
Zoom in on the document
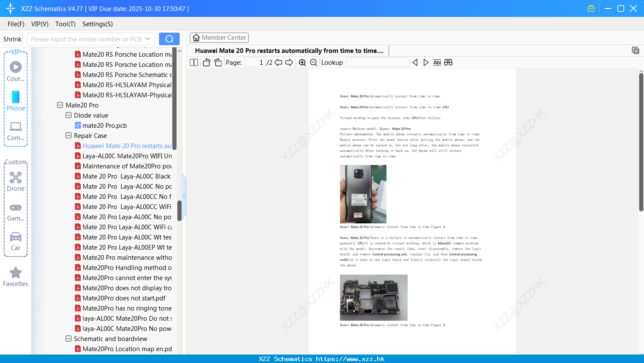click(x=302, y=63)
